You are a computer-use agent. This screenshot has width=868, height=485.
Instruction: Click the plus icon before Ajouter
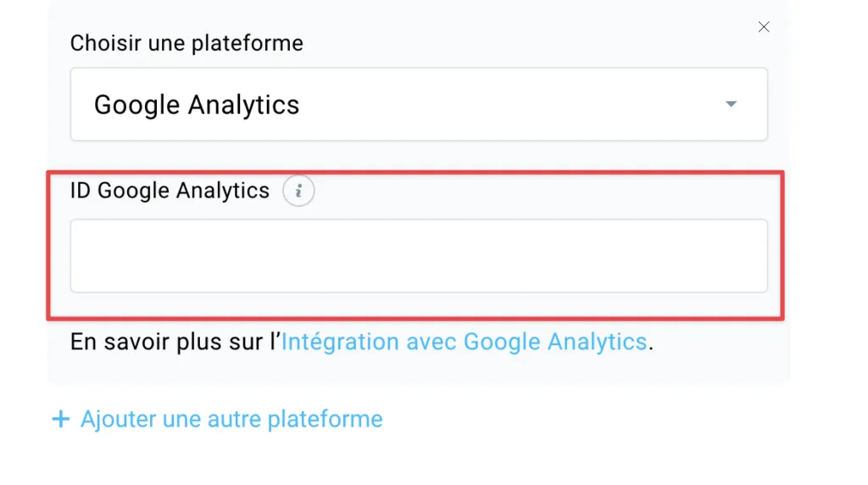[61, 419]
